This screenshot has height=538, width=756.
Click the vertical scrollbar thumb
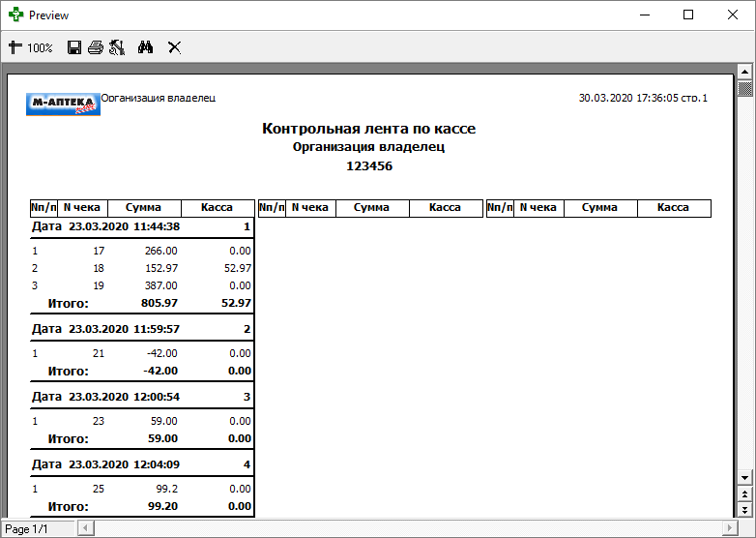click(744, 90)
